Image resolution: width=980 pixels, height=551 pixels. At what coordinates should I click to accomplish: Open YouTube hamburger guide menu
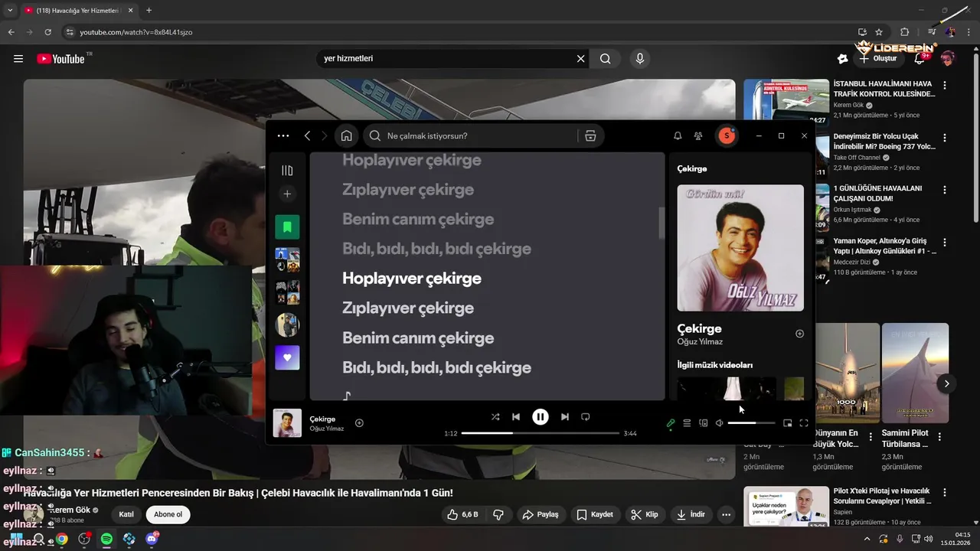tap(18, 59)
